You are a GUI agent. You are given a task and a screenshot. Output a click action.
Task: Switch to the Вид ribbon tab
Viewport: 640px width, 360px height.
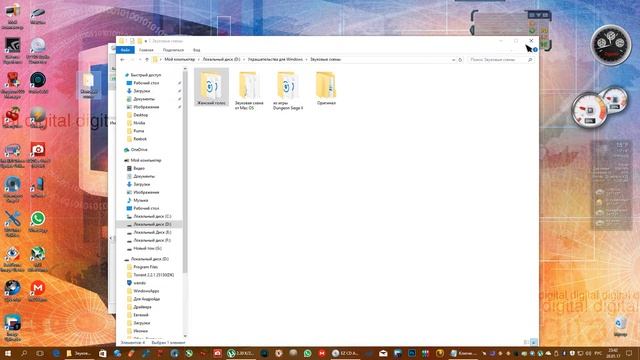tap(196, 50)
